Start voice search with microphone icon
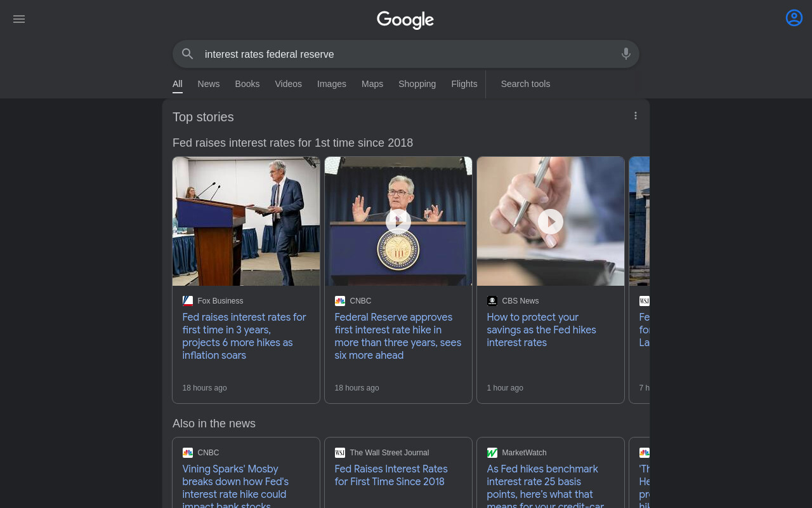 626,54
